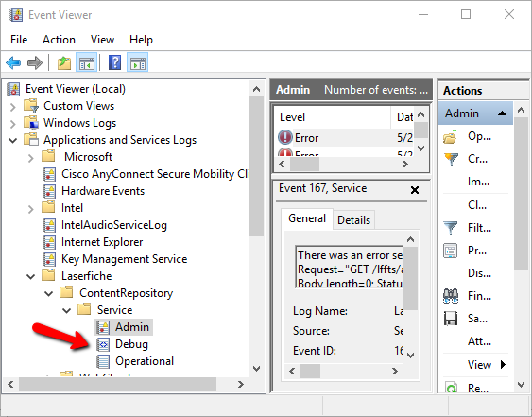Expand the Intel folder node
Image resolution: width=532 pixels, height=417 pixels.
[31, 209]
